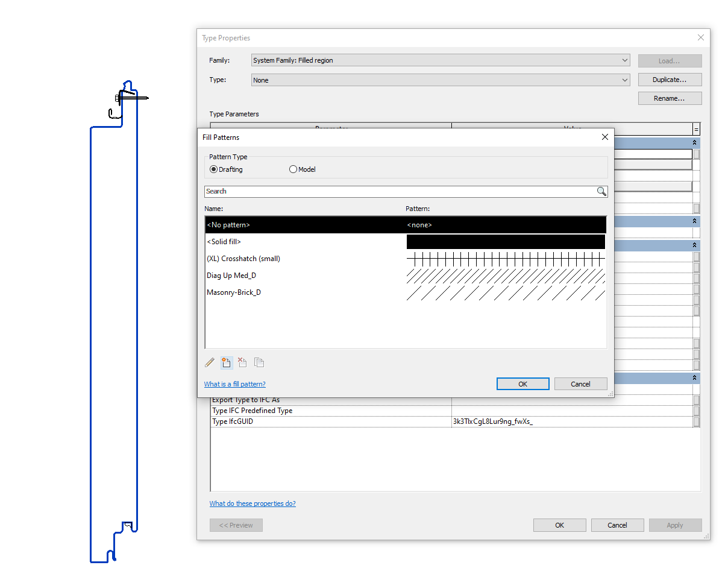Collapse the second parameter group chevron
Viewport: 728px width, 571px height.
point(695,221)
